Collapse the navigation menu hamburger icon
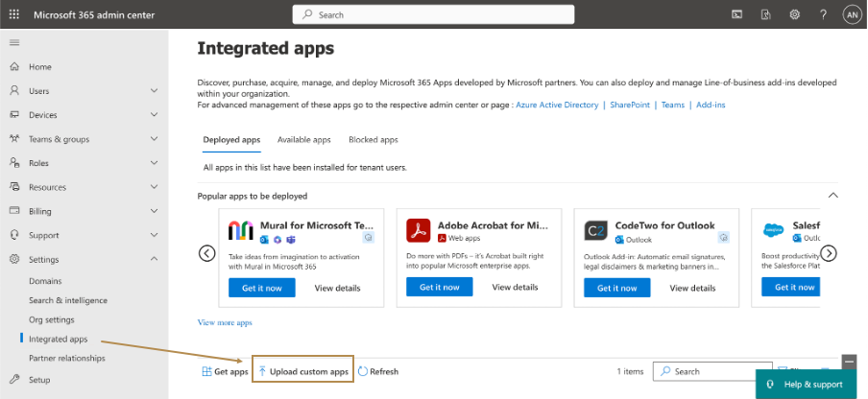The width and height of the screenshot is (868, 399). 14,43
